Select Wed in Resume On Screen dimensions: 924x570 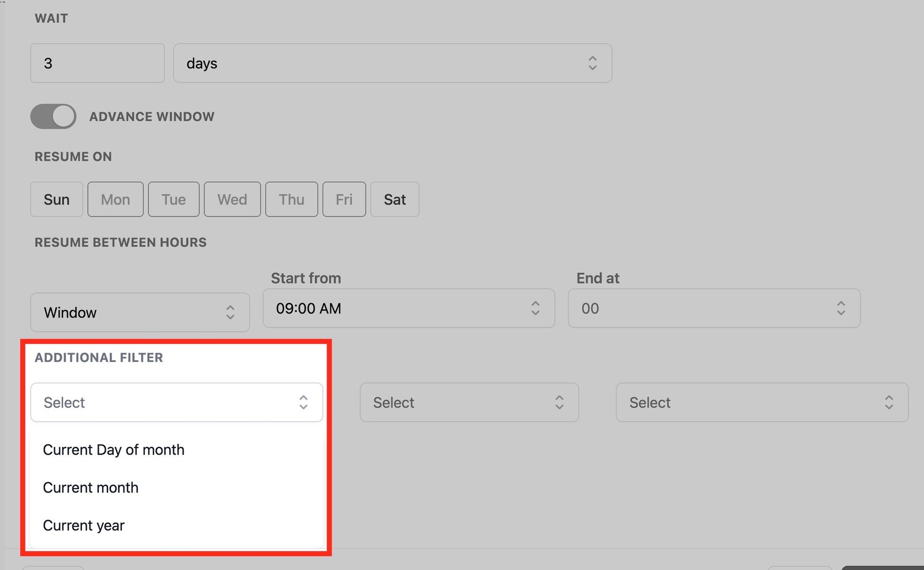[x=232, y=200]
